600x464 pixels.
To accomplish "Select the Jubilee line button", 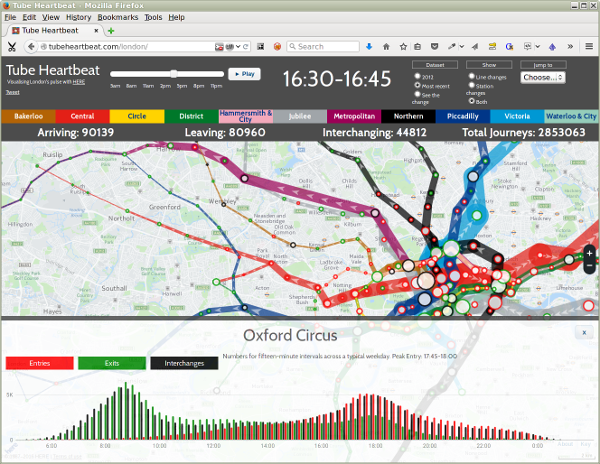I will click(x=300, y=116).
